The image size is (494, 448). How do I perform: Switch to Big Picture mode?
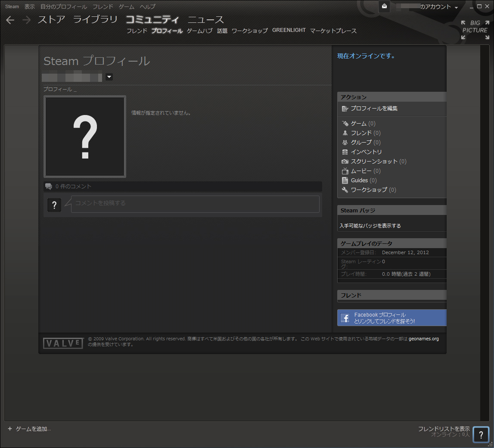click(x=475, y=30)
